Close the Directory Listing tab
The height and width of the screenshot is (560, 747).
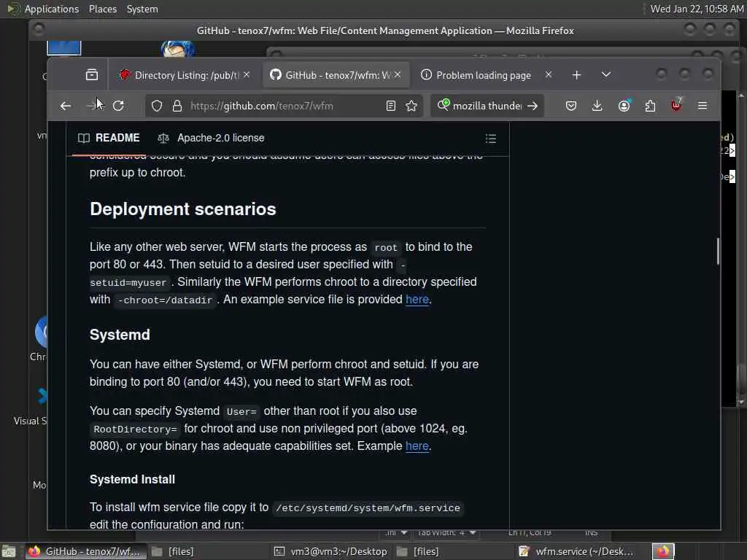247,75
